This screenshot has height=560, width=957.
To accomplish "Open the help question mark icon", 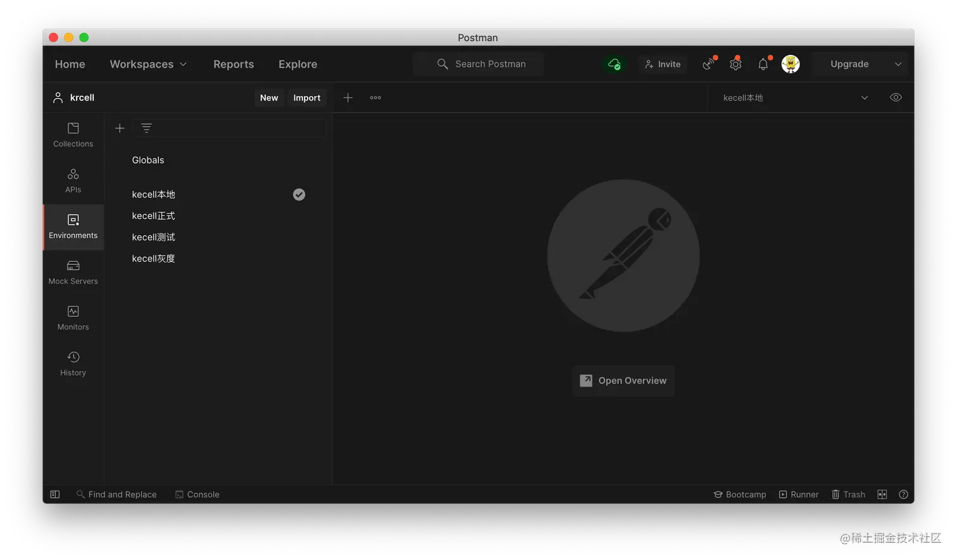I will [903, 494].
